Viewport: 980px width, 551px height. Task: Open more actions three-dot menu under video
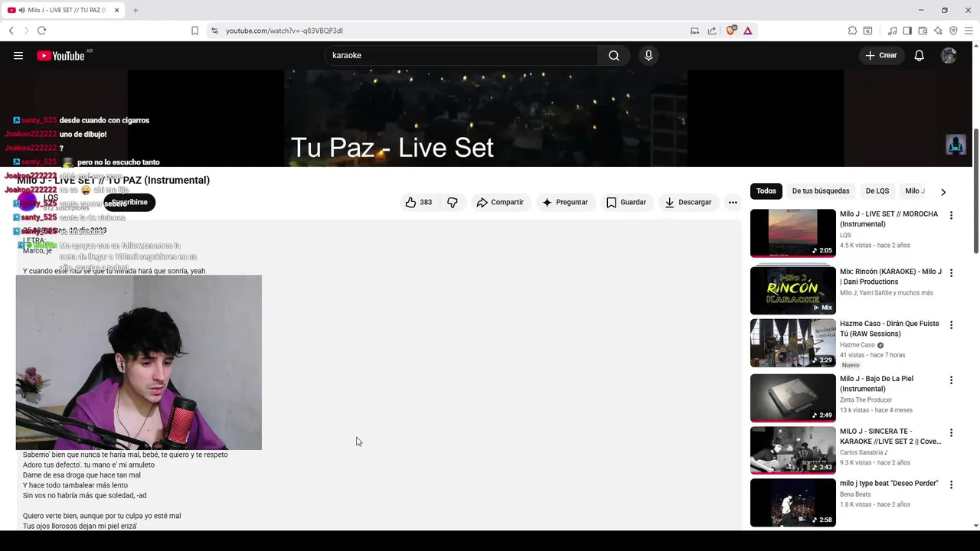pos(733,202)
